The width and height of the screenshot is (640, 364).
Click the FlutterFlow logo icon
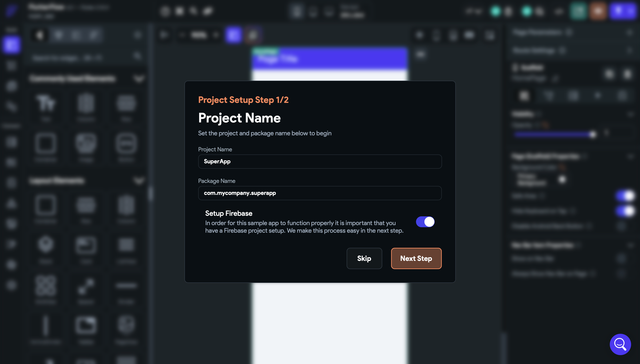(11, 10)
